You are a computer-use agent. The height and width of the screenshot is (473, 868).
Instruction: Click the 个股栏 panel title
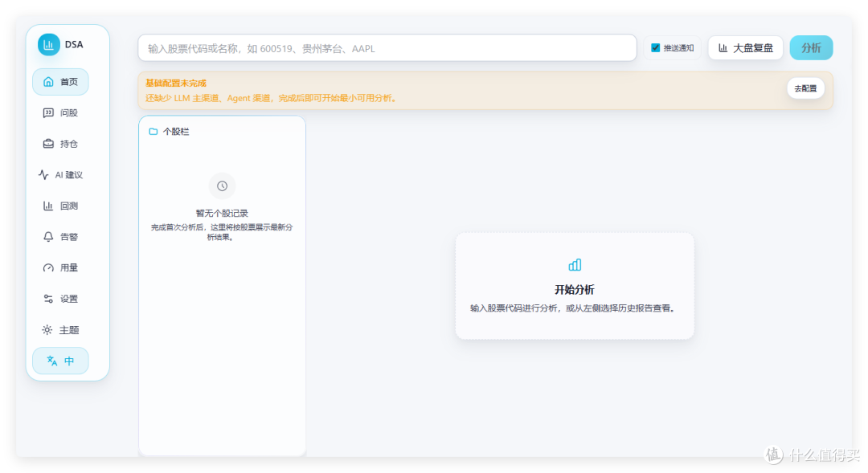pyautogui.click(x=176, y=131)
